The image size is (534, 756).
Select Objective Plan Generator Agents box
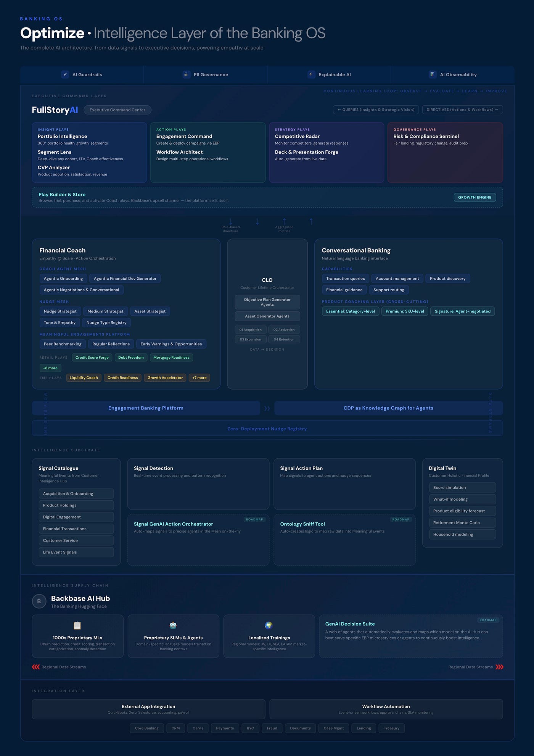tap(267, 302)
